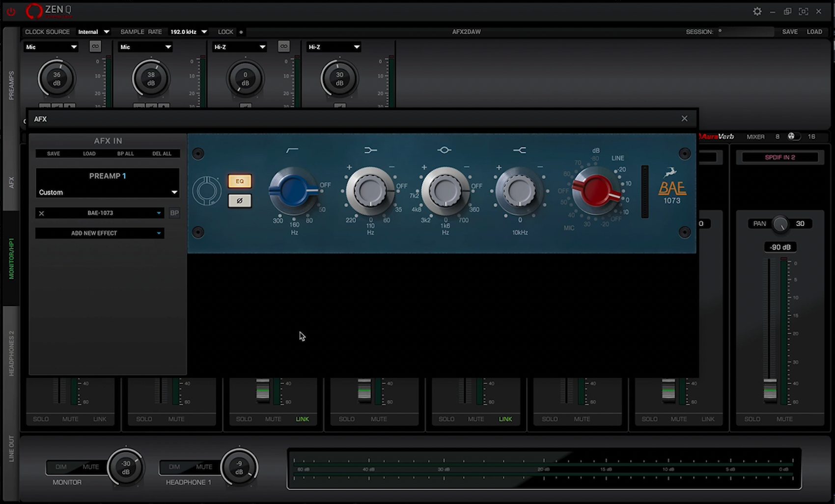Screen dimensions: 835x504
Task: Open the Hi-Z dropdown above the 0 dB knob
Action: point(240,47)
